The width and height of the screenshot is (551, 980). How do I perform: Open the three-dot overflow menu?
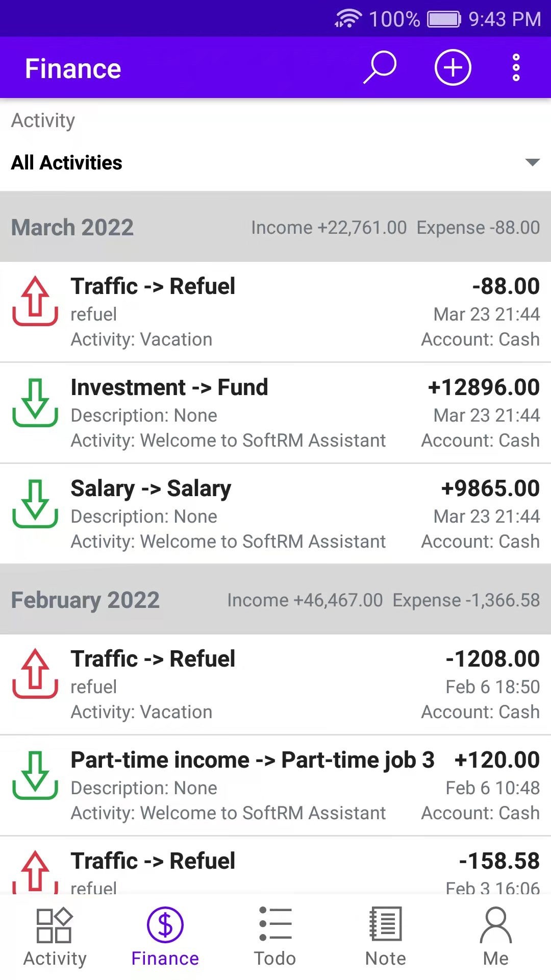click(516, 67)
